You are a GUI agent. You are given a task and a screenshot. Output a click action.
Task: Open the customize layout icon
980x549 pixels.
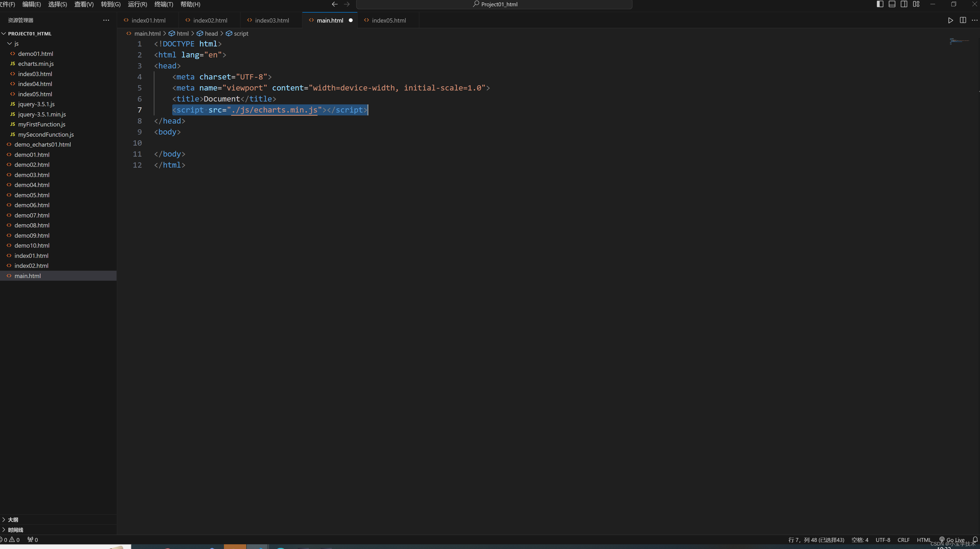[x=916, y=4]
